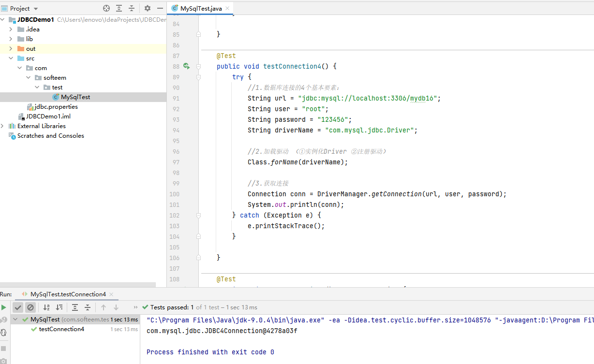Click fold end marker at line 85
594x364 pixels.
199,34
